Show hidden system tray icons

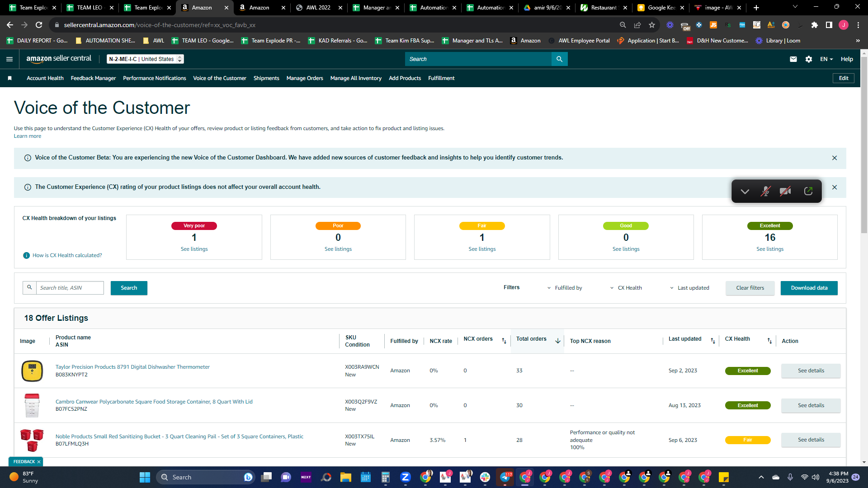coord(761,477)
